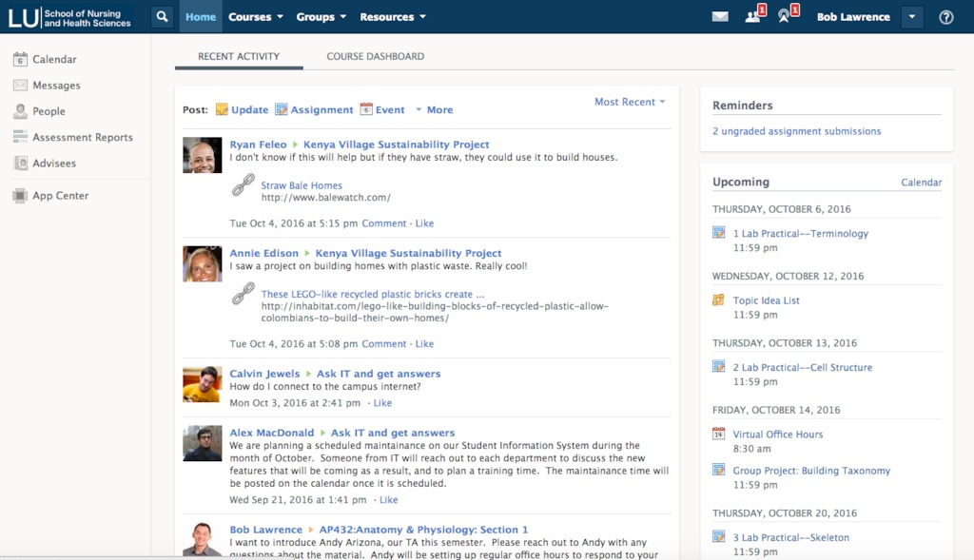Click the Update post icon

click(x=222, y=109)
